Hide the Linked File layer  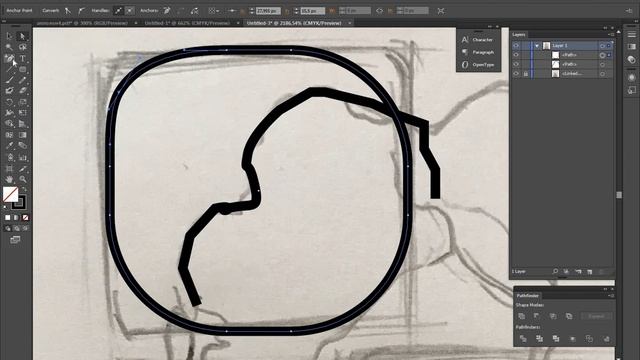pos(516,73)
